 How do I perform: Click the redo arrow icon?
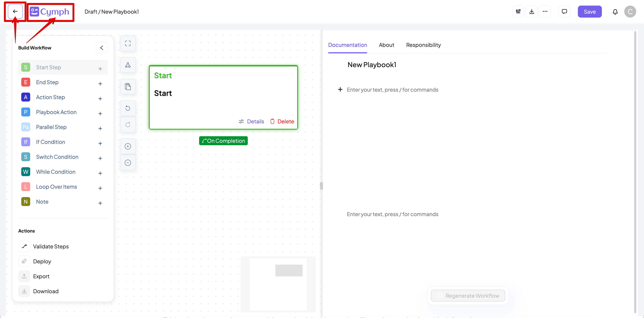point(128,125)
